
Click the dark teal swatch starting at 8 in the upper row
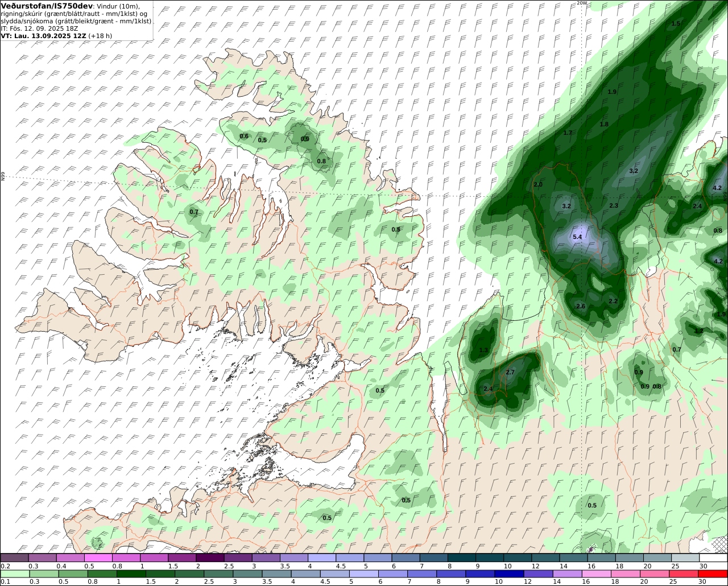pos(462,558)
